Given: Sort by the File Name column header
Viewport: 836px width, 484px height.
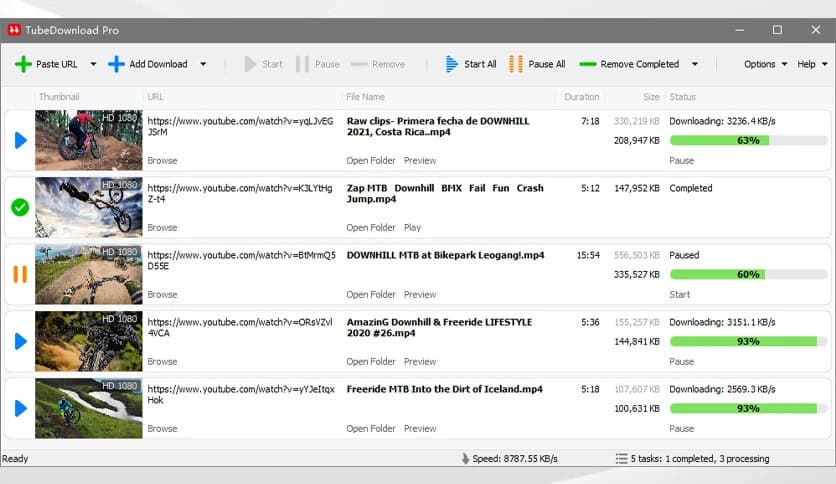Looking at the screenshot, I should tap(365, 96).
